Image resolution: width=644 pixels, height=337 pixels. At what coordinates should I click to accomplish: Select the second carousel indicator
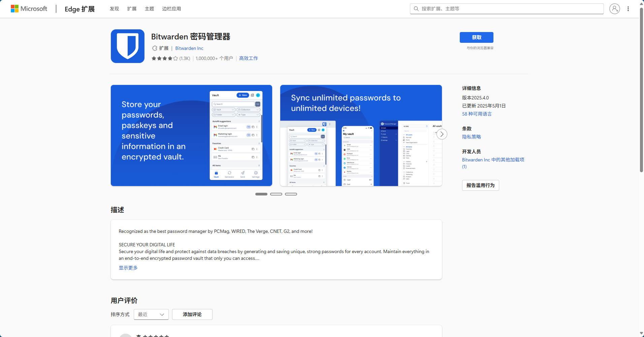click(276, 194)
